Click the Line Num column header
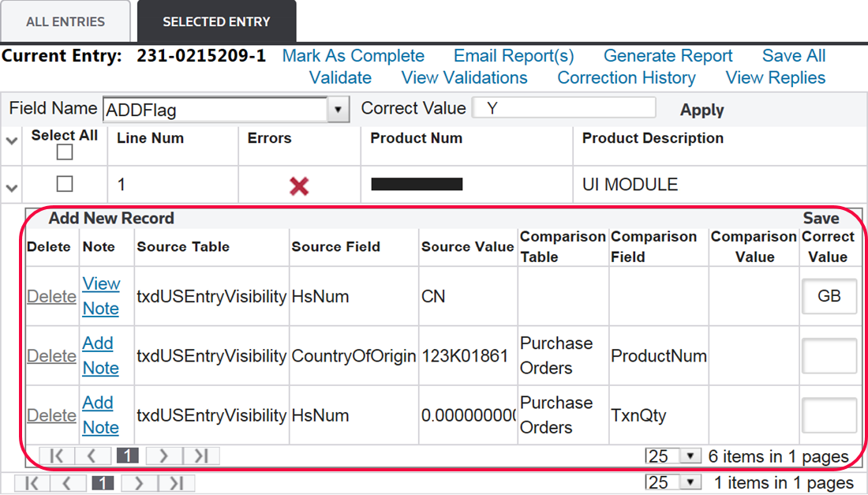The image size is (868, 495). [x=150, y=138]
